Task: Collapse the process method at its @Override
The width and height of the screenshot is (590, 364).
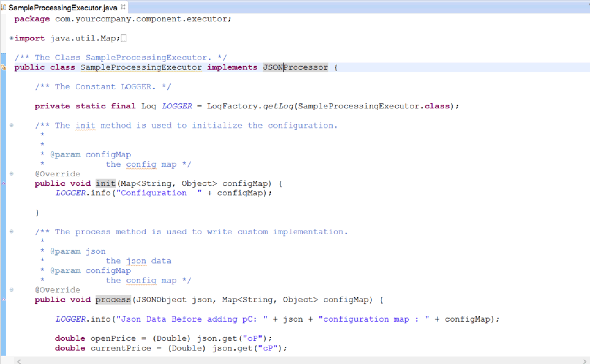Action: click(x=11, y=290)
